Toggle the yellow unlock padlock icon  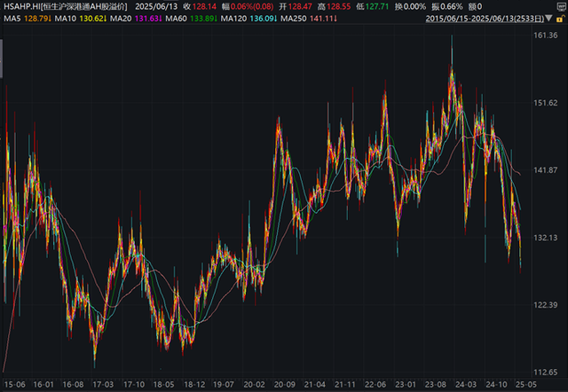[x=561, y=19]
